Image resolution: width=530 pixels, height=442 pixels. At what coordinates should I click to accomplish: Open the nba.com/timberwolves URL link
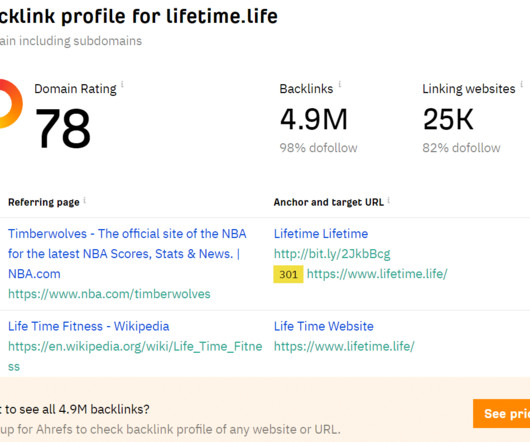pos(109,294)
